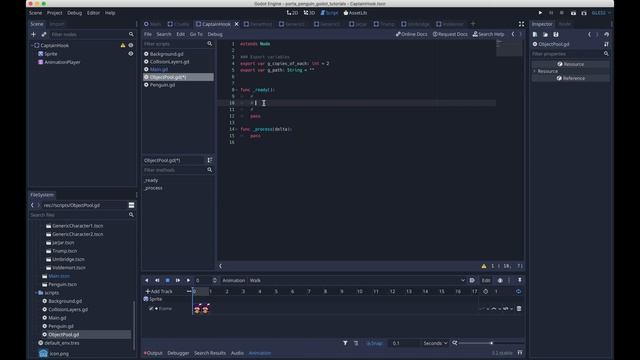640x360 pixels.
Task: Open the script editor File menu
Action: (x=148, y=34)
